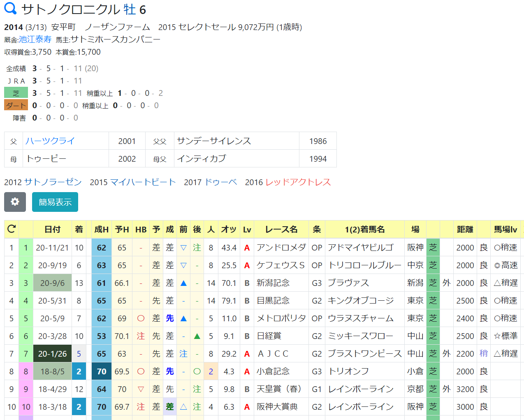Click race name 新潟記念
Image resolution: width=524 pixels, height=420 pixels.
coord(273,283)
